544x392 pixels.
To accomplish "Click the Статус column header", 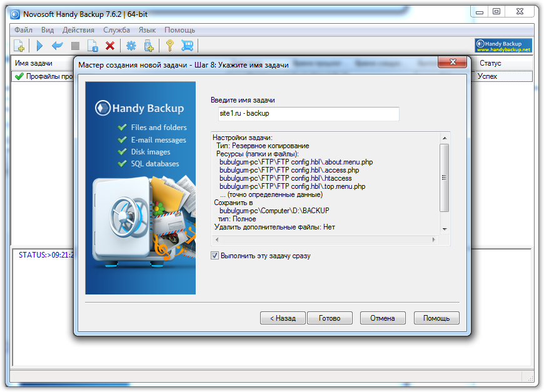I will pos(490,64).
